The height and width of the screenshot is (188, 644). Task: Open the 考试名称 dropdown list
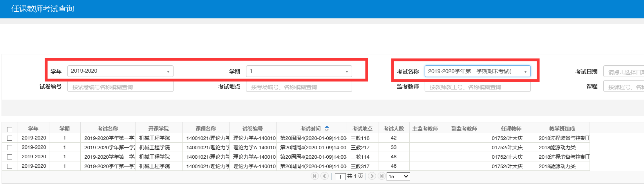tap(478, 71)
